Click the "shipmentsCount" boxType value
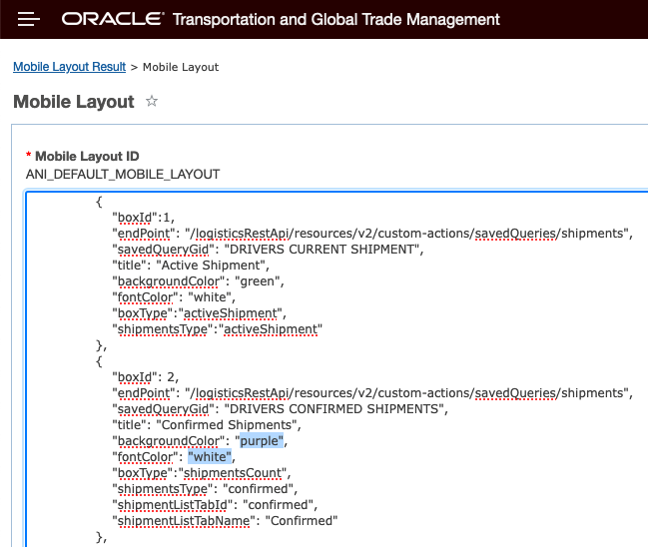Viewport: 648px width, 547px height. (x=244, y=472)
